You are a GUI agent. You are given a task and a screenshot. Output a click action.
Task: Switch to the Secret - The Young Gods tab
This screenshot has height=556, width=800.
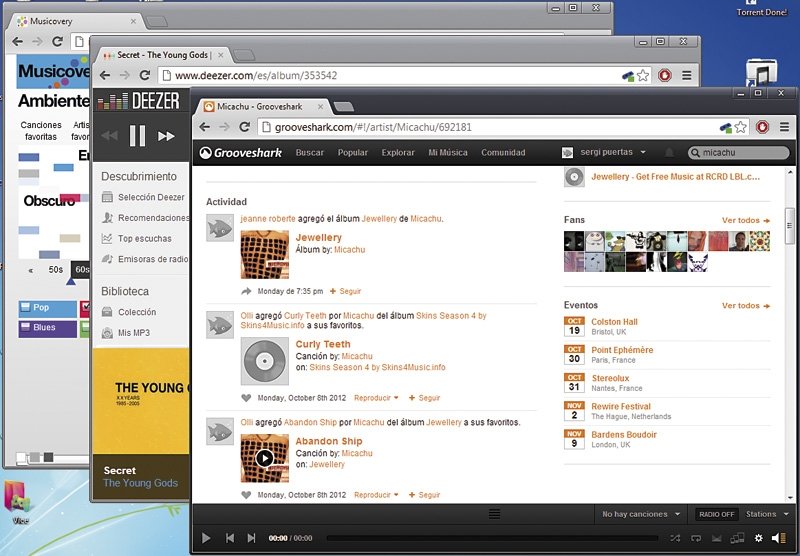(163, 55)
